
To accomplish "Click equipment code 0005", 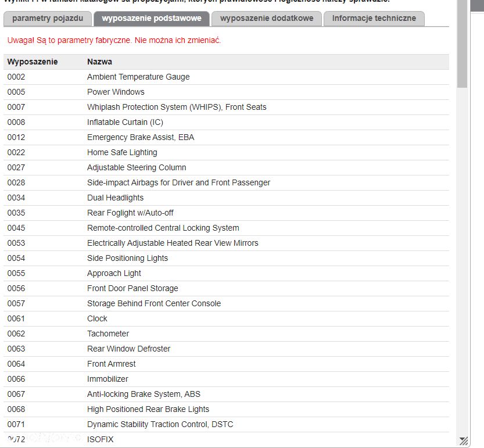I will (16, 92).
